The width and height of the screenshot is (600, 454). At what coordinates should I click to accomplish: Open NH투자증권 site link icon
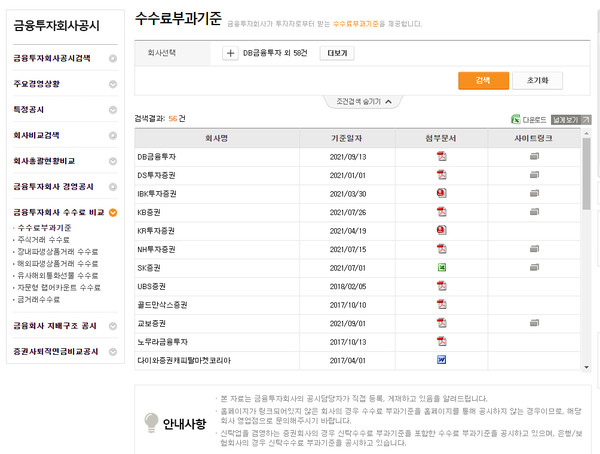pyautogui.click(x=534, y=249)
